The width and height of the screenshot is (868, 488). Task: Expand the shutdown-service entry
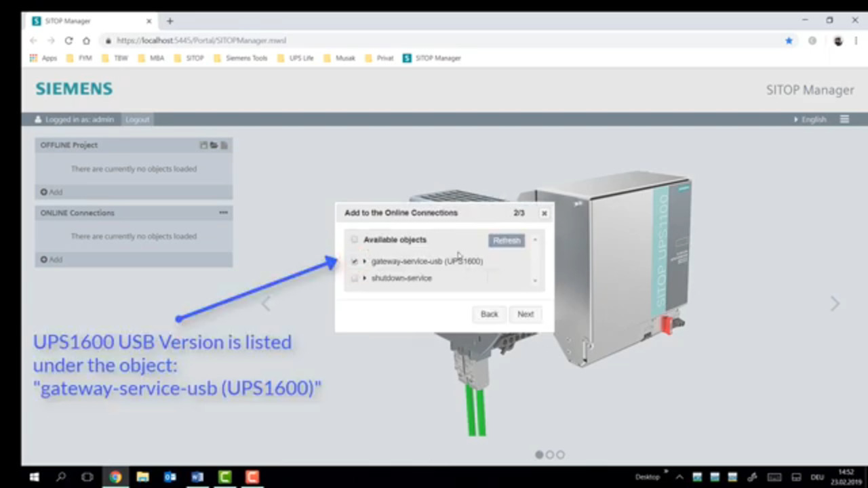364,278
